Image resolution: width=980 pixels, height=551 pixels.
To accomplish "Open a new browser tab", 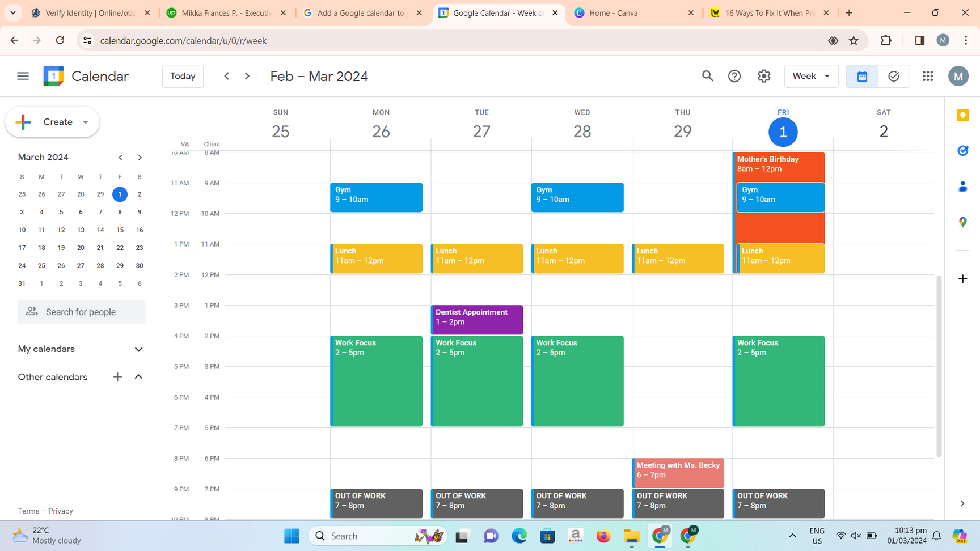I will click(849, 12).
